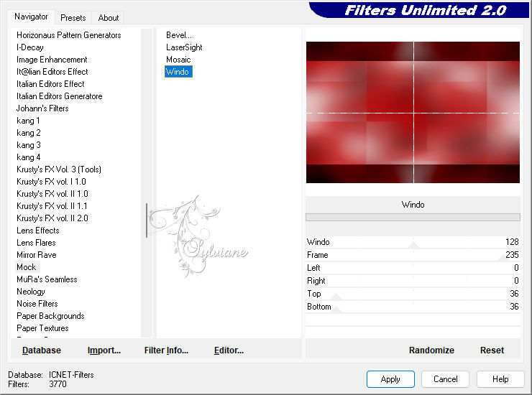Adjust the Bottom slider set to 36
Screen dimensions: 532x395
click(413, 307)
